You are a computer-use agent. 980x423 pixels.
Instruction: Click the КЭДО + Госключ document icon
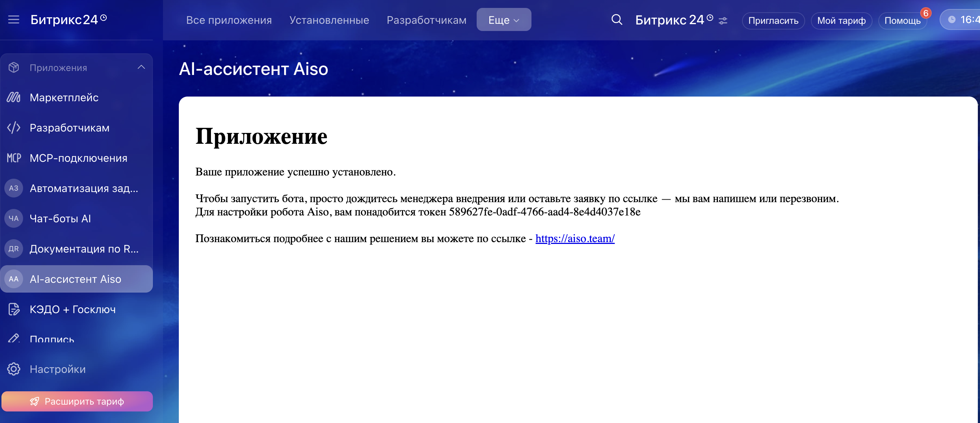click(x=14, y=310)
